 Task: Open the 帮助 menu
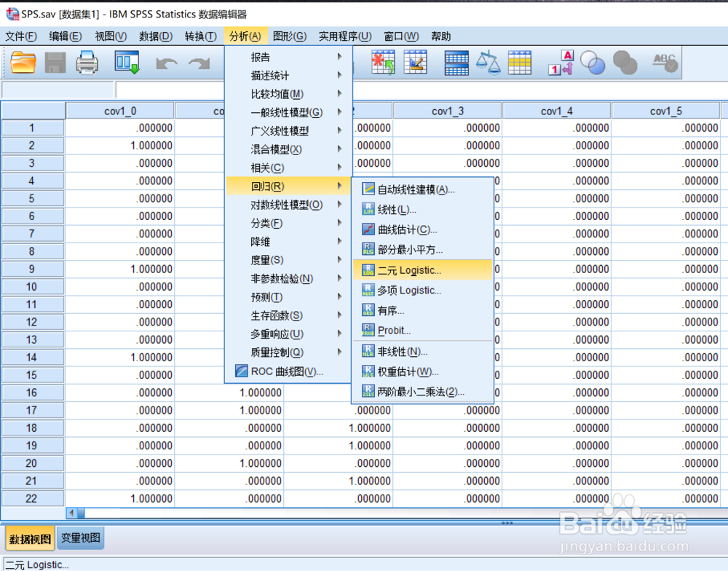pos(440,36)
